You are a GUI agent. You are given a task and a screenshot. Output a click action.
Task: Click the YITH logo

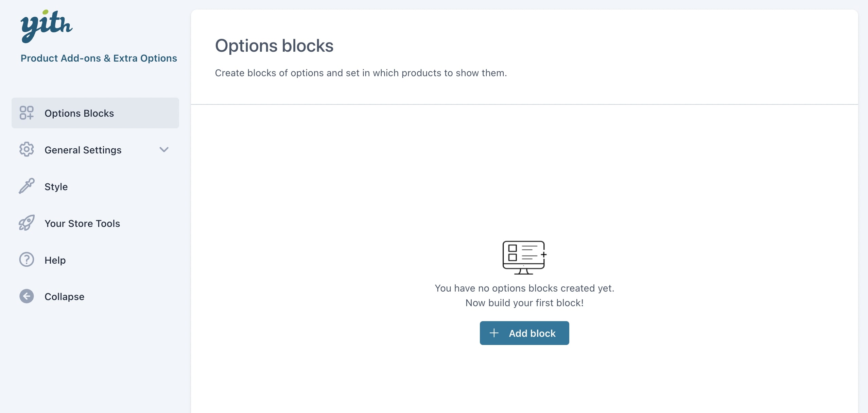pos(47,26)
